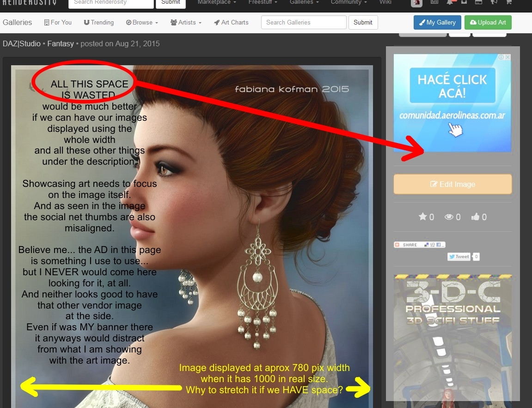Click the main artwork image
The height and width of the screenshot is (408, 532).
(192, 236)
